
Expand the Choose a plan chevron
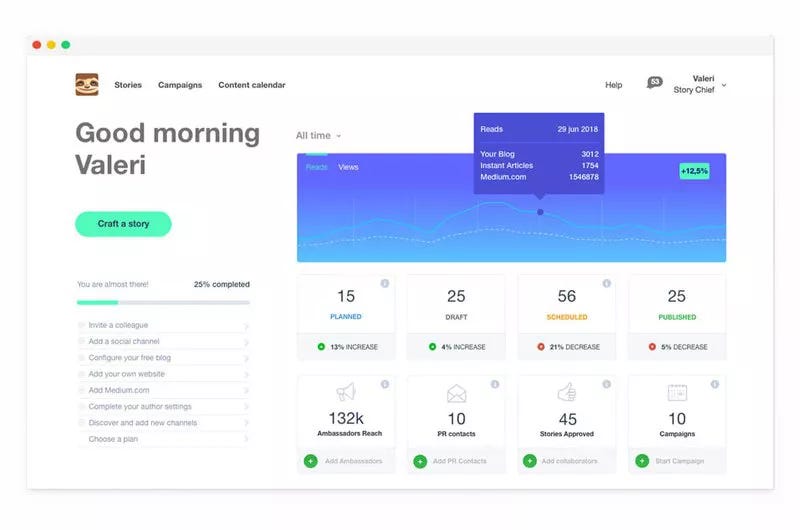[246, 439]
